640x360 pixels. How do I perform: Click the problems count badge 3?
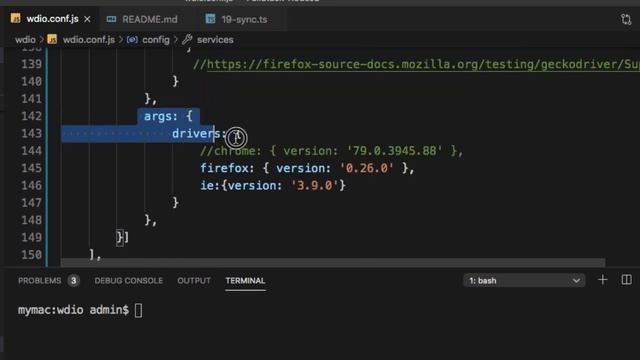tap(73, 281)
